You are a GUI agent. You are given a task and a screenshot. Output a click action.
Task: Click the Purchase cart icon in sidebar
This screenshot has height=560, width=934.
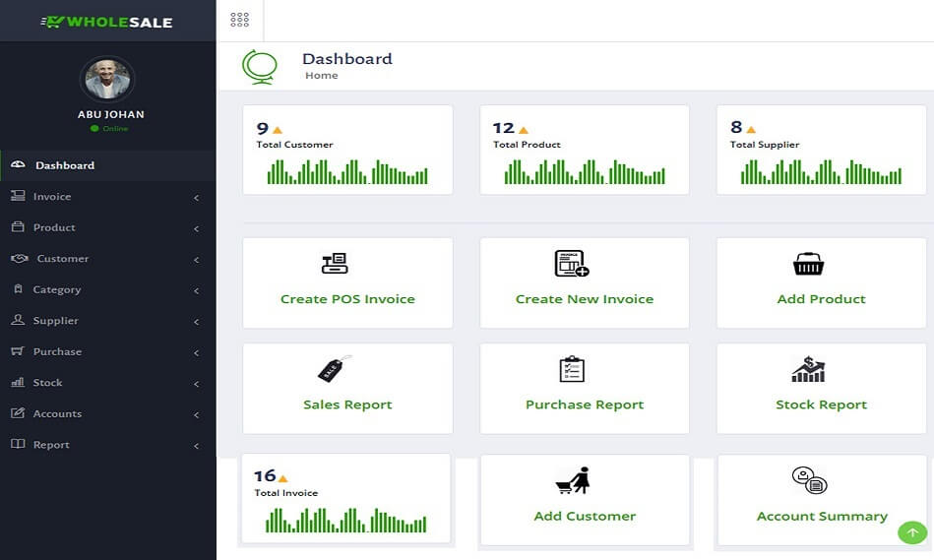[x=18, y=351]
